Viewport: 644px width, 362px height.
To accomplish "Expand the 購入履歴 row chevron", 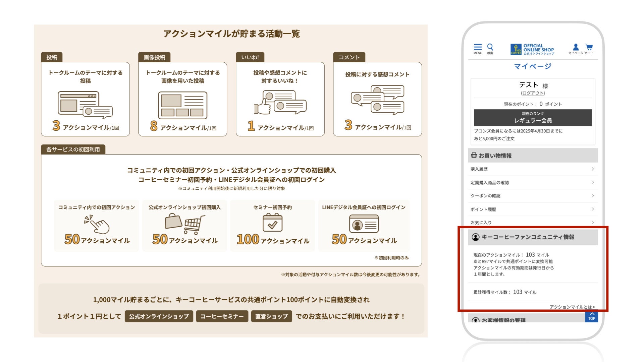I will click(x=593, y=169).
